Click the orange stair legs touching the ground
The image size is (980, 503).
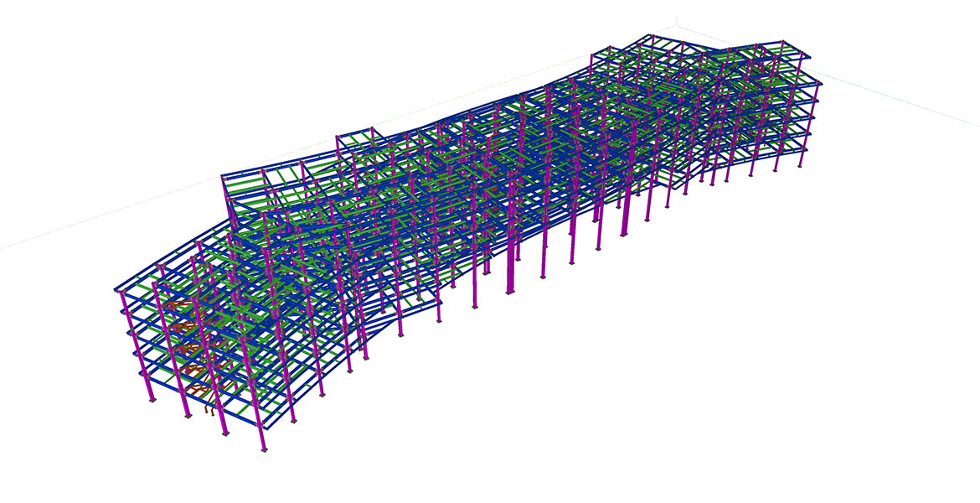click(x=209, y=412)
